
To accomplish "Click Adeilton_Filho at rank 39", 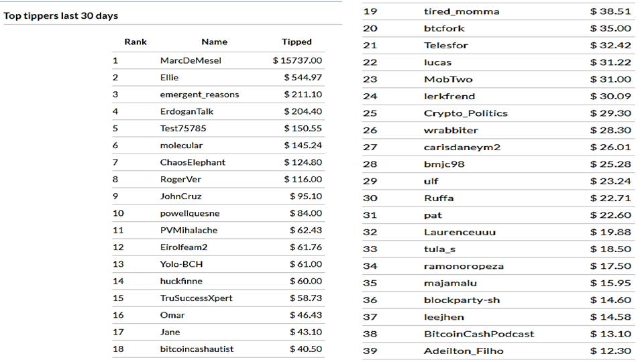I will tap(464, 351).
